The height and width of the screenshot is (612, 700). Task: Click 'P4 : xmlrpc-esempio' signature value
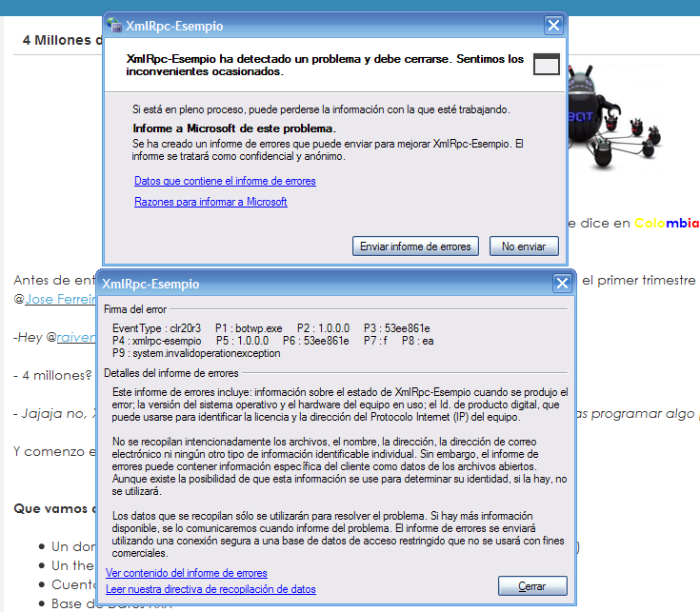(x=157, y=341)
